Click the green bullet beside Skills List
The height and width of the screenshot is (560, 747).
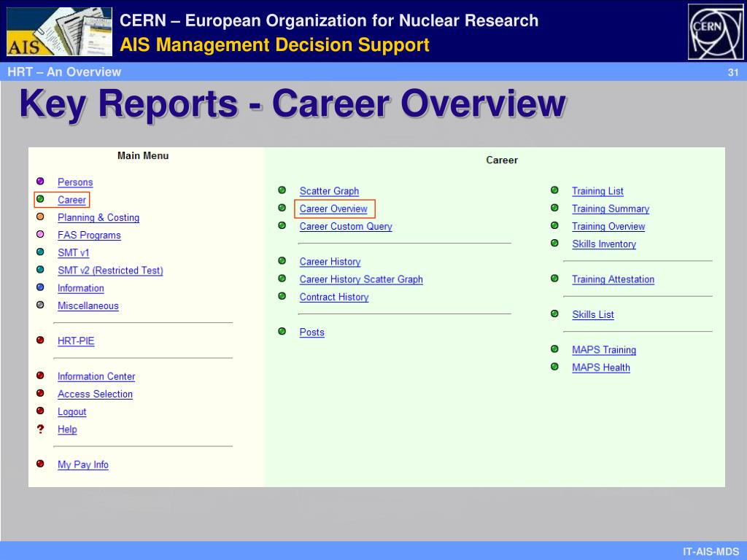(554, 314)
